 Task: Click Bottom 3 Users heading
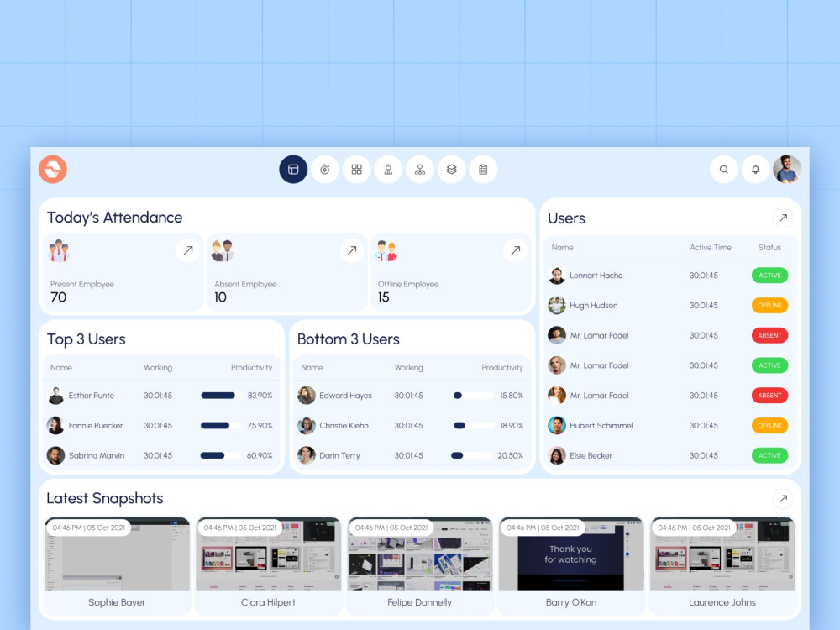tap(349, 339)
